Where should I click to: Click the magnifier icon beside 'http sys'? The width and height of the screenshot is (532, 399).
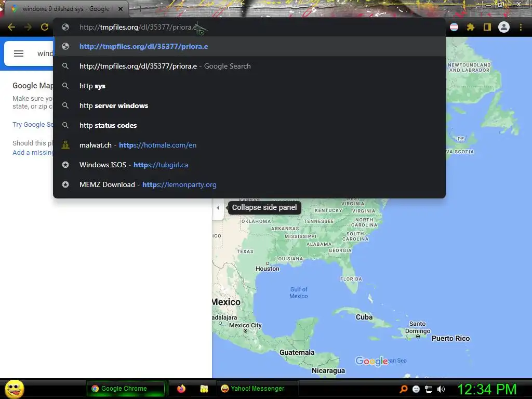pos(65,86)
